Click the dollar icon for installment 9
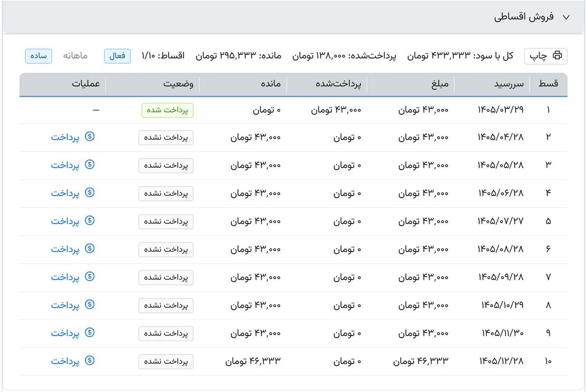Image resolution: width=587 pixels, height=392 pixels. click(x=90, y=333)
